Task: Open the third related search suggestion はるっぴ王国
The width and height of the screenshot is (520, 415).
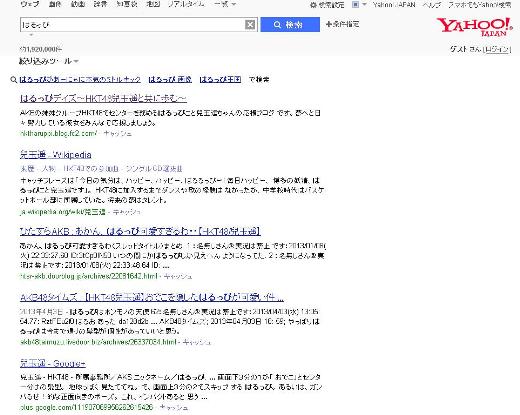Action: point(220,79)
